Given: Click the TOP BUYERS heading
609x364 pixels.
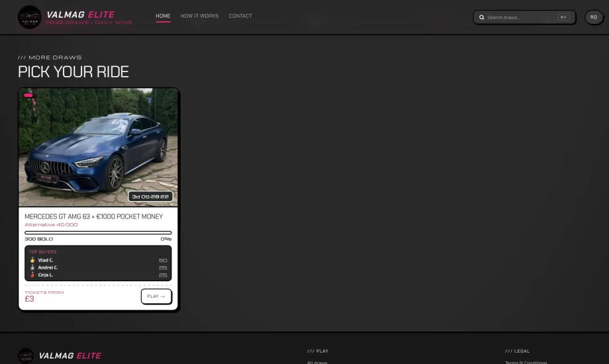Looking at the screenshot, I should (43, 251).
